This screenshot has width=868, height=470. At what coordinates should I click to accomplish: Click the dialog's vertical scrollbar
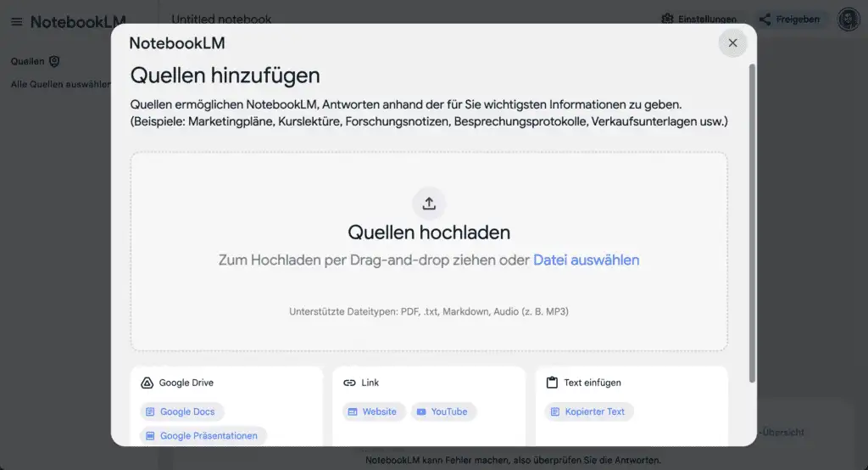pos(751,221)
